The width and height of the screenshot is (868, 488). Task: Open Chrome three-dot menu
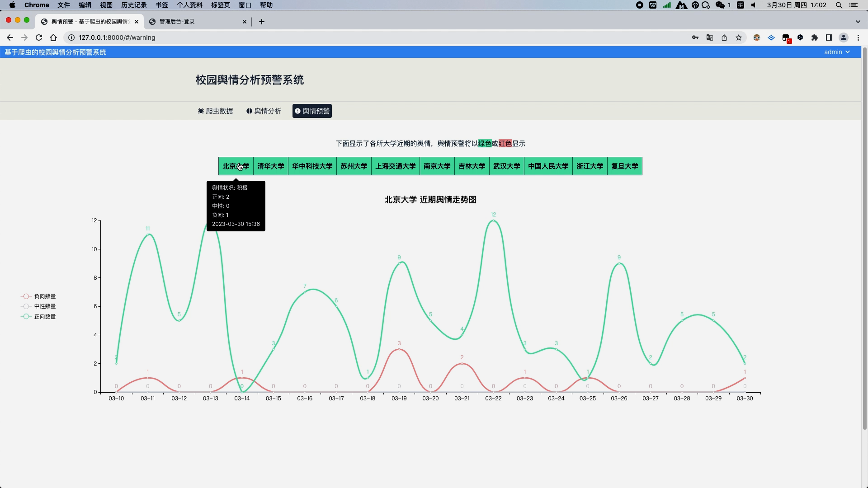tap(858, 38)
